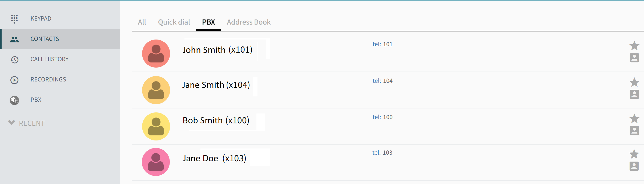Toggle favorite star for Jane Doe
The image size is (644, 184).
click(x=634, y=154)
